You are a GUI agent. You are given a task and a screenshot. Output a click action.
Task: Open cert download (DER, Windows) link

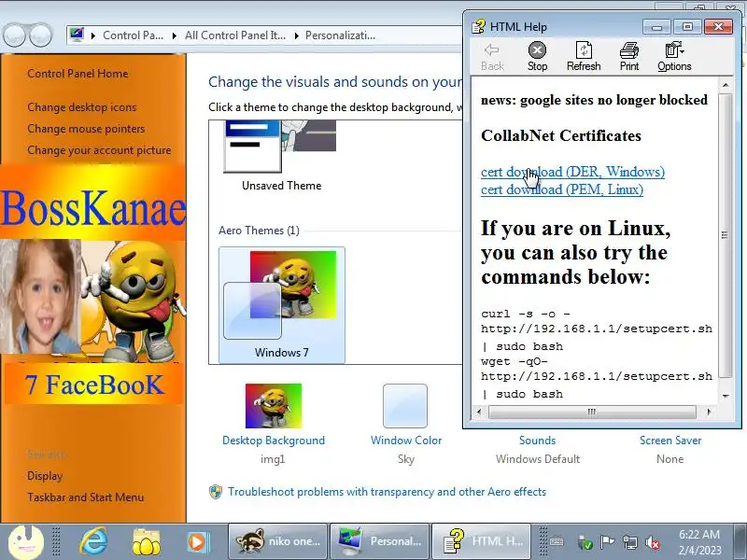click(572, 172)
